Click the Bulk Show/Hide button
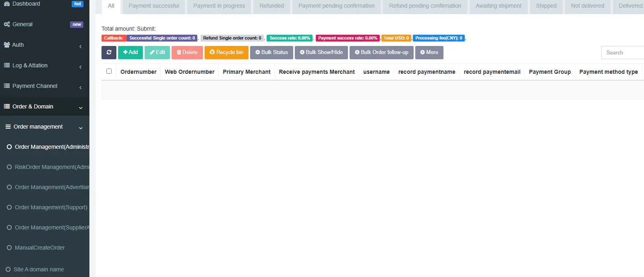Image resolution: width=644 pixels, height=277 pixels. click(x=321, y=52)
